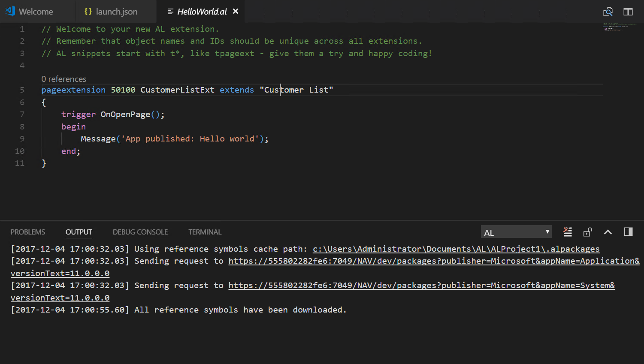Open the search editor icon
The width and height of the screenshot is (644, 364).
coord(608,12)
